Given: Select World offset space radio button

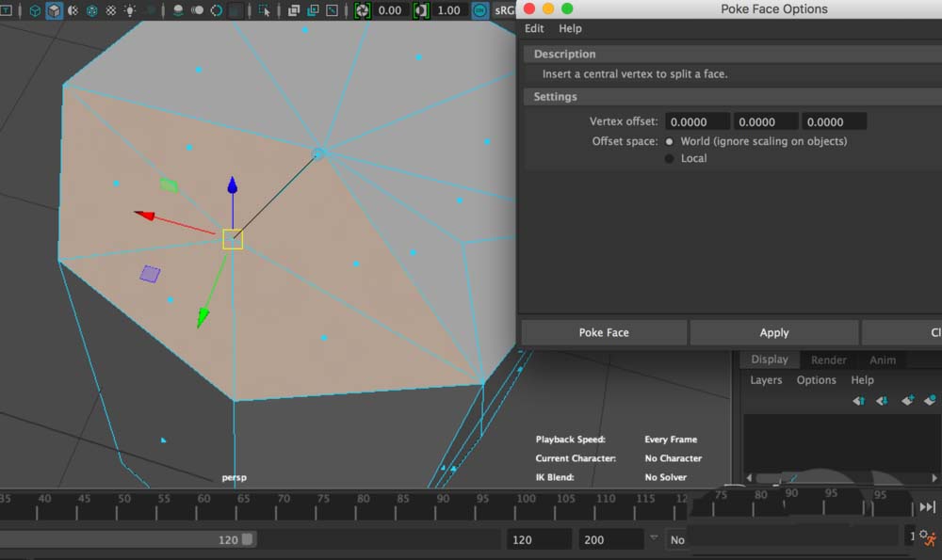Looking at the screenshot, I should pos(669,142).
